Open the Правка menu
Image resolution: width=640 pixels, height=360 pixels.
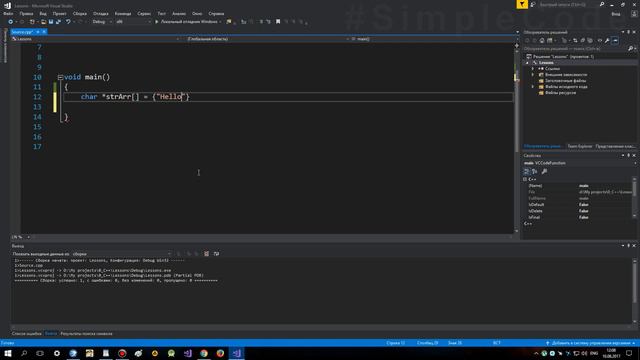[26, 13]
